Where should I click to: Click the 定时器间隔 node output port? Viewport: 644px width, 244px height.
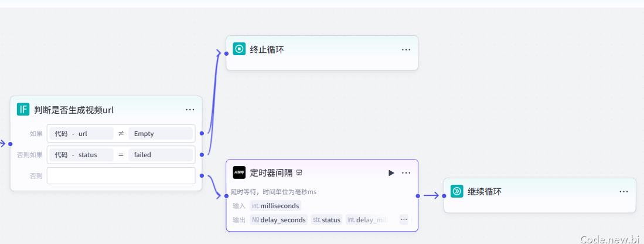(418, 195)
